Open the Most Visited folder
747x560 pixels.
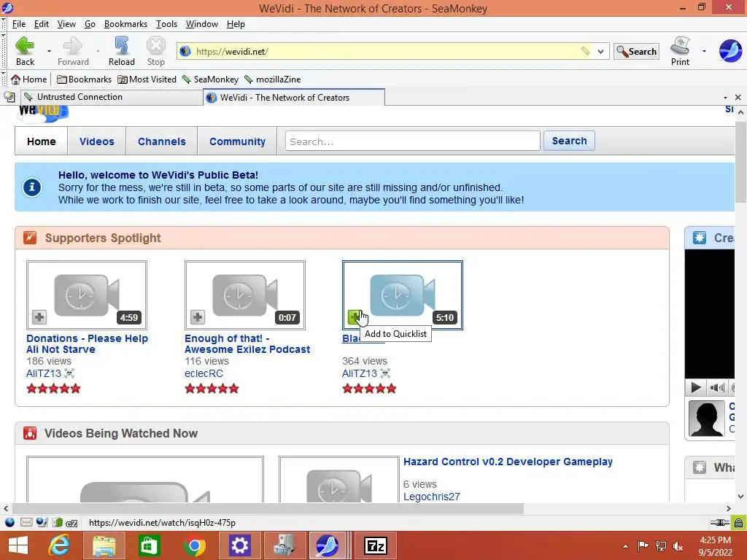click(147, 79)
